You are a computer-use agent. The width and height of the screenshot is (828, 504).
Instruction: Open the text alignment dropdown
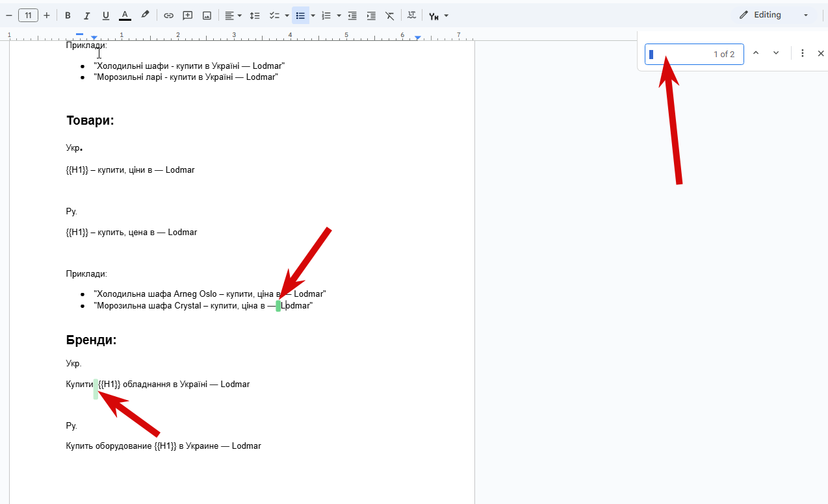233,15
